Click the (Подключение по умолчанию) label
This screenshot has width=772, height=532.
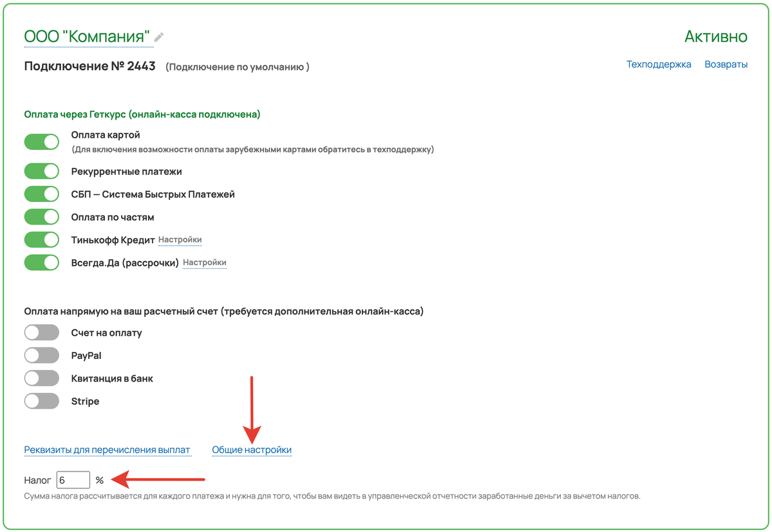[238, 67]
